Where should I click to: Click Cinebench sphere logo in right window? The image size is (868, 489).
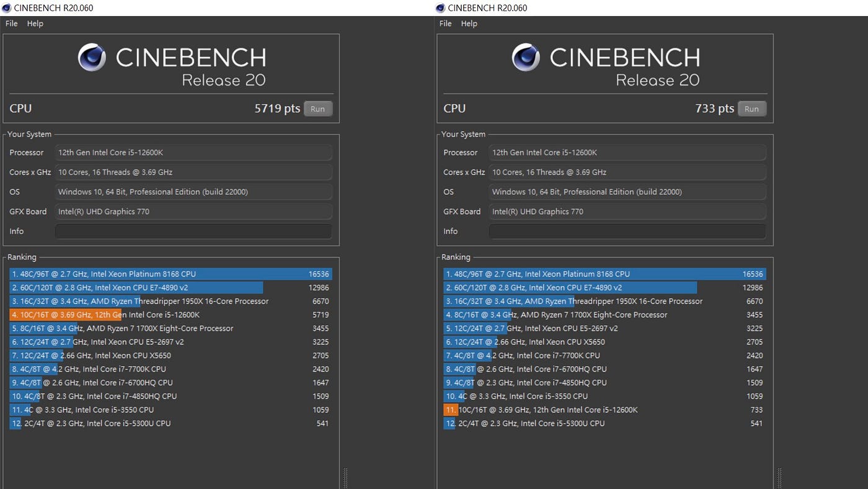[x=526, y=57]
